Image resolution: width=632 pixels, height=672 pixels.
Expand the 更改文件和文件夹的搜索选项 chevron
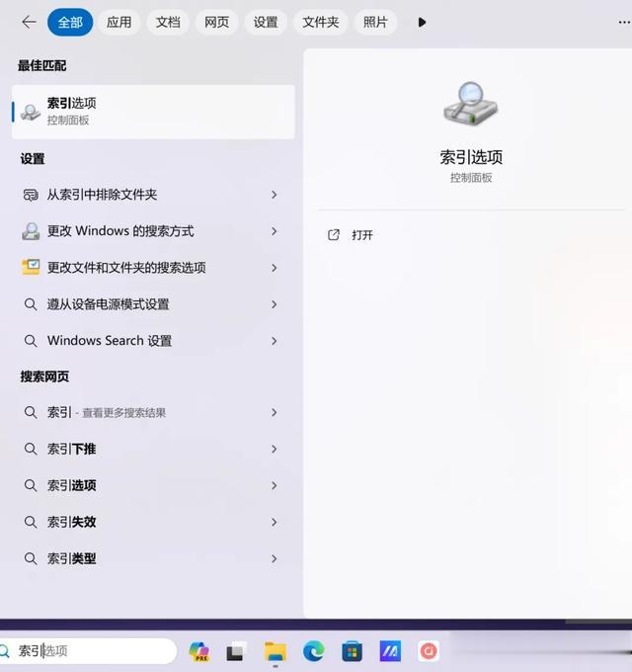275,268
